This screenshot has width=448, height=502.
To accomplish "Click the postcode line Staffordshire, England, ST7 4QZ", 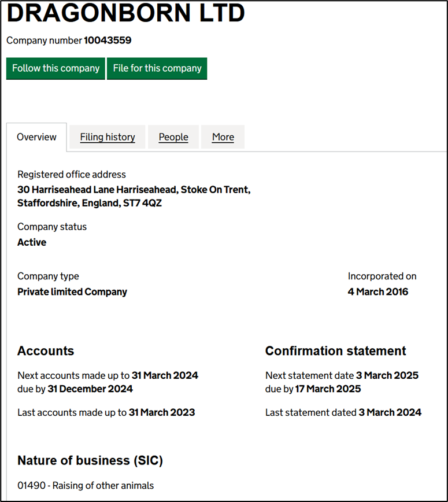I will [90, 203].
